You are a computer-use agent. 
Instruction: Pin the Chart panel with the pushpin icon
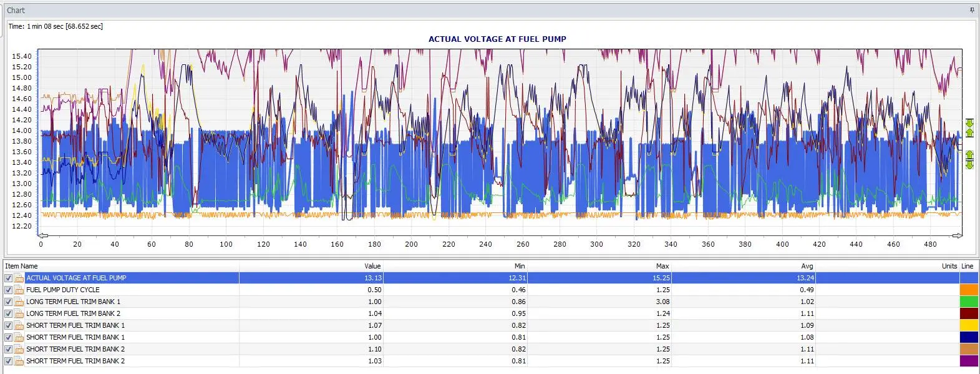click(x=972, y=10)
